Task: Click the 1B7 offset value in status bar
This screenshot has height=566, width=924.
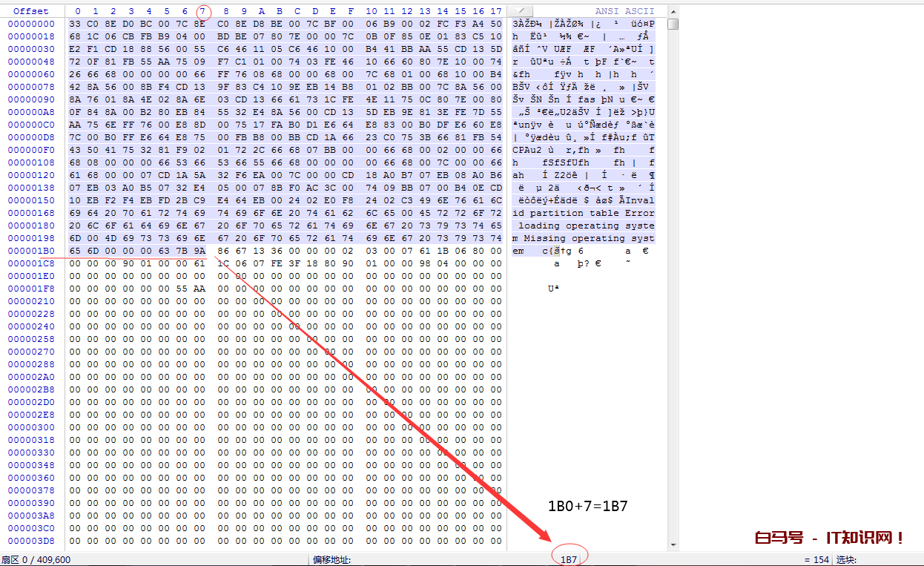Action: 568,559
